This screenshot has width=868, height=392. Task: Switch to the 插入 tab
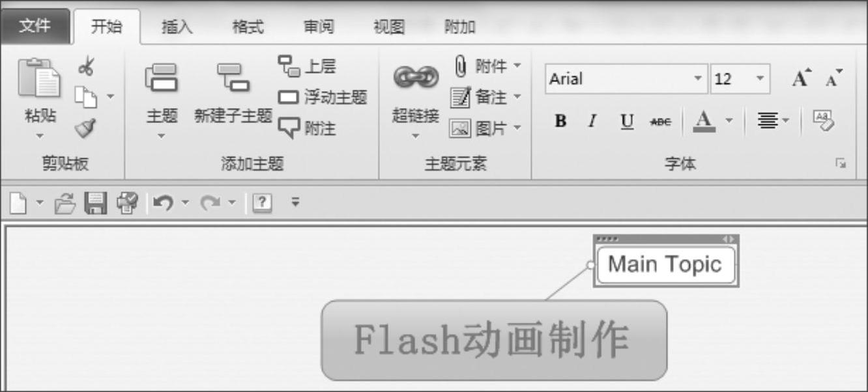pos(177,27)
